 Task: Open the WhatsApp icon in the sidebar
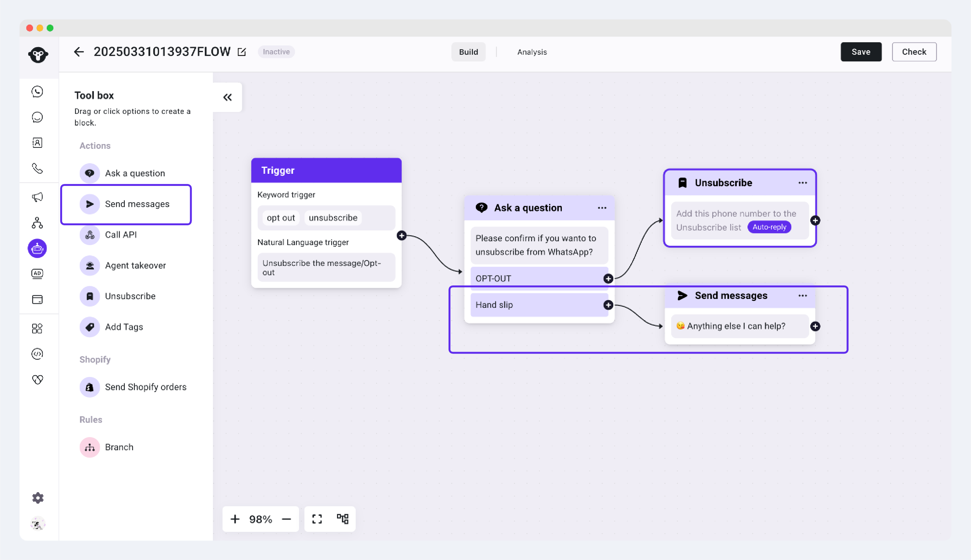pyautogui.click(x=37, y=92)
